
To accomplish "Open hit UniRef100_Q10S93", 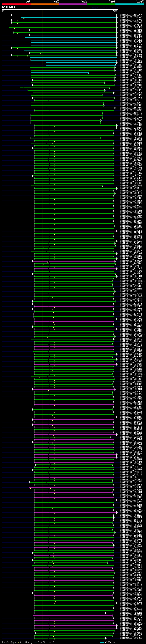I will tap(131, 30).
